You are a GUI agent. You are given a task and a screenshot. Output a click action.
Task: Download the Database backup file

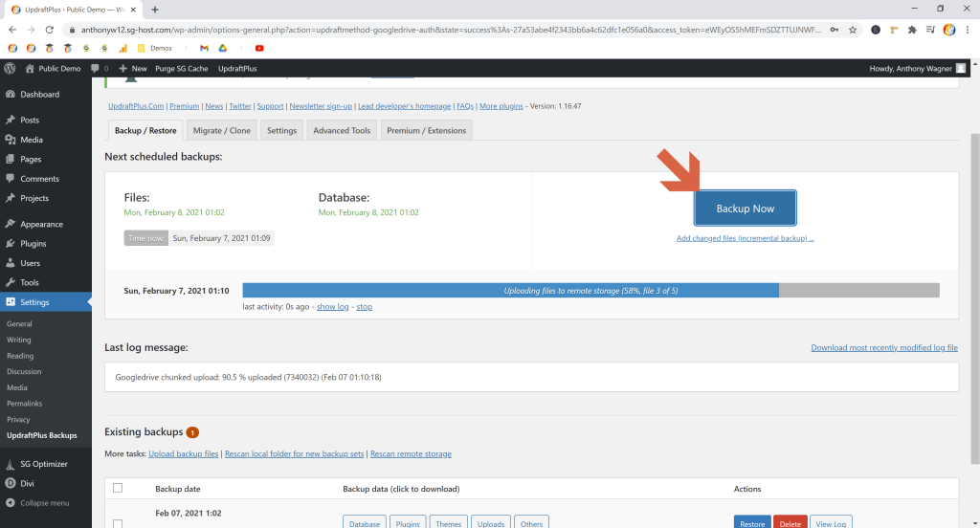tap(365, 523)
